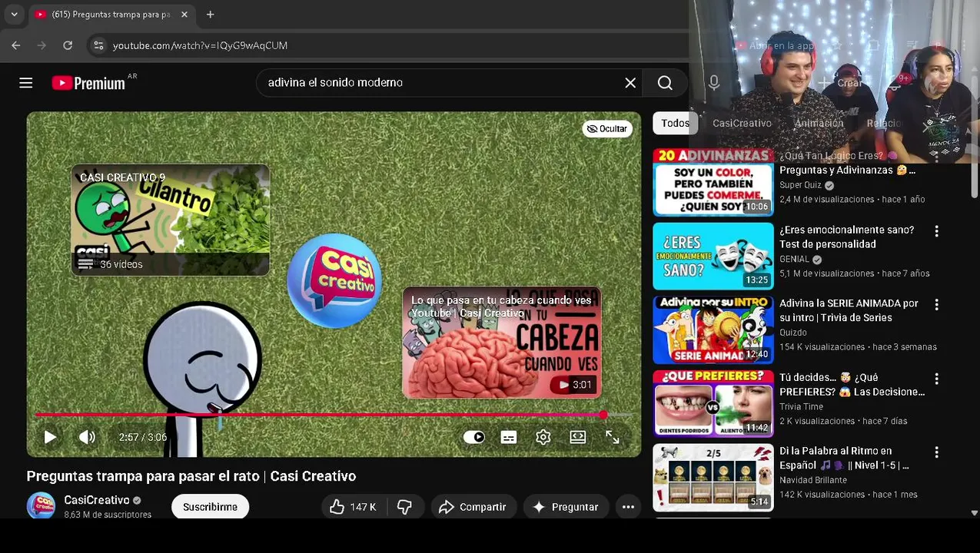
Task: Toggle subtitles on the player
Action: [509, 437]
